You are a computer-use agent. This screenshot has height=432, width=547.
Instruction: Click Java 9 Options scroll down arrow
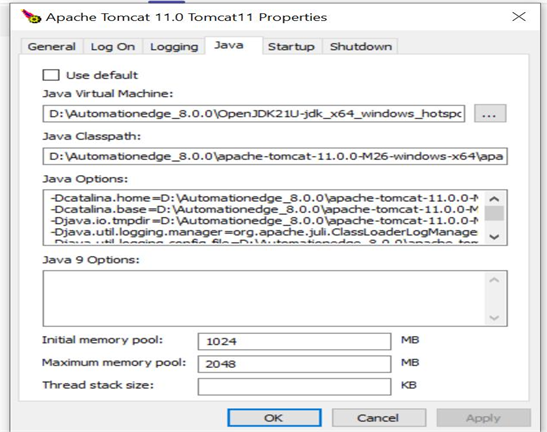click(x=494, y=318)
